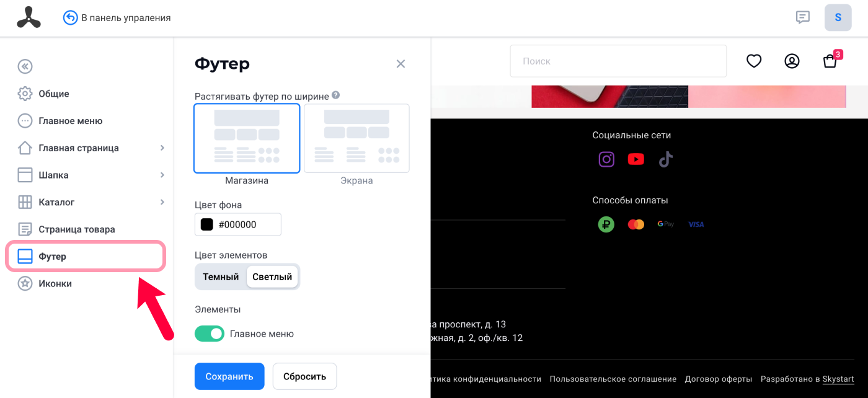
Task: Select the Экрана footer width layout
Action: 356,138
